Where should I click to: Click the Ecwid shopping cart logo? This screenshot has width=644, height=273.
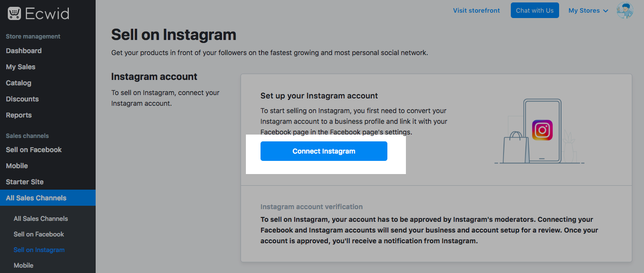click(14, 13)
